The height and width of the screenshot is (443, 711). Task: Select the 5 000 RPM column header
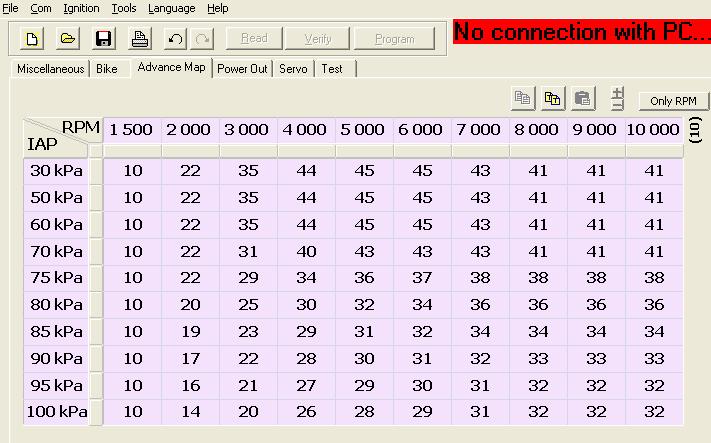click(x=363, y=130)
